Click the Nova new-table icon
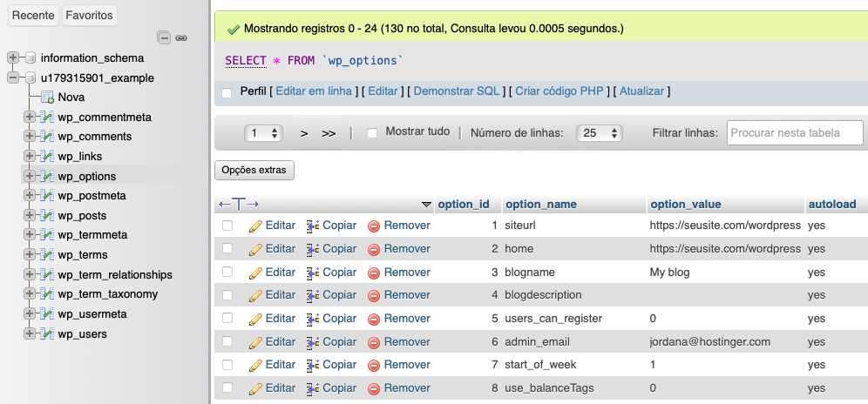The width and height of the screenshot is (868, 404). click(48, 98)
